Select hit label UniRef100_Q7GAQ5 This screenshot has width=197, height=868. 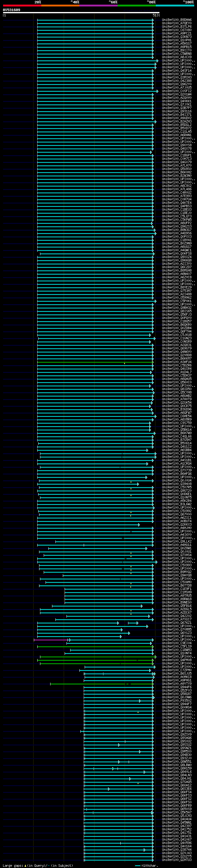pos(176,782)
